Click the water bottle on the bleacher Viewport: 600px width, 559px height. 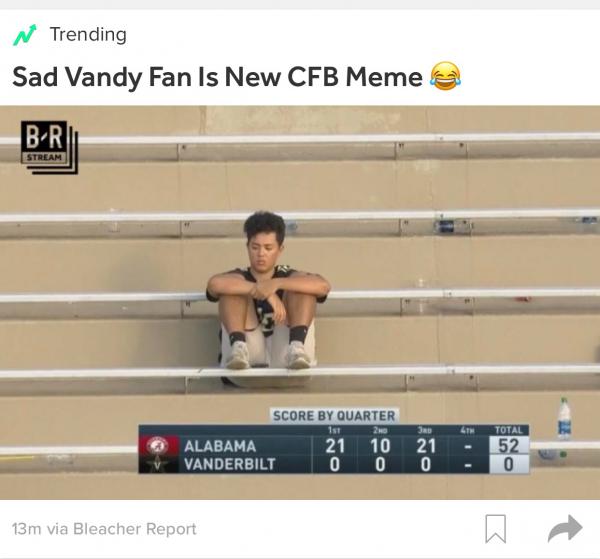click(x=564, y=419)
